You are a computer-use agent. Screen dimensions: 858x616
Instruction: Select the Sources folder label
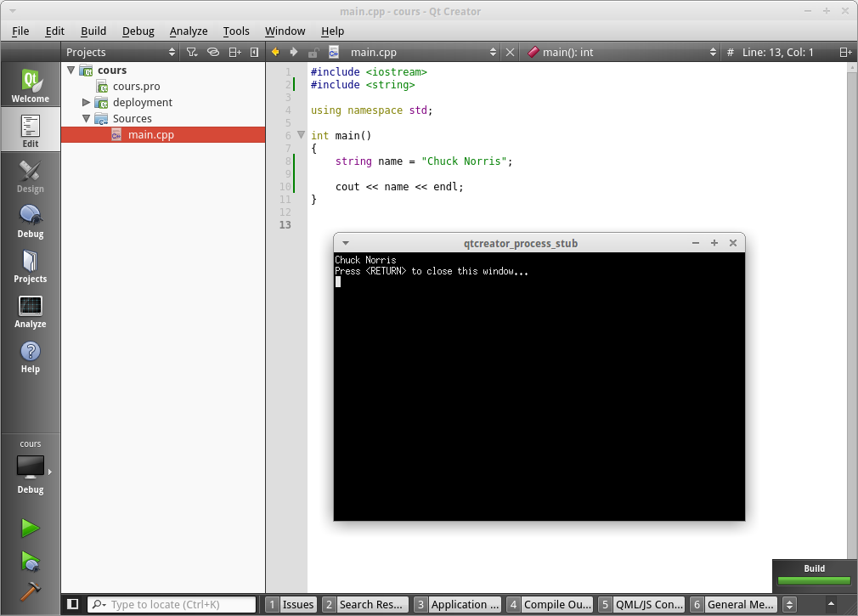pos(133,118)
